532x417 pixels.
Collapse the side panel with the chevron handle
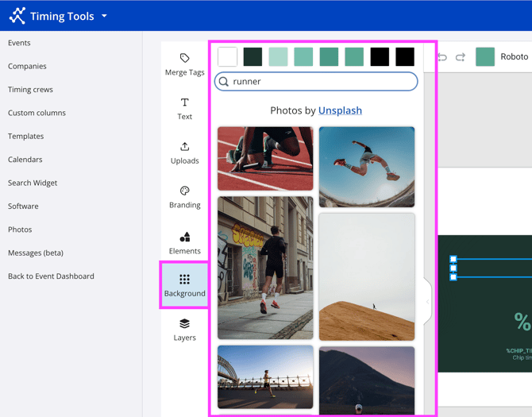coord(427,301)
